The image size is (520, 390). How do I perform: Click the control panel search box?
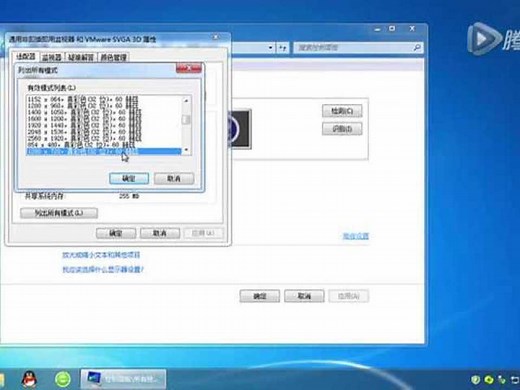tap(358, 48)
